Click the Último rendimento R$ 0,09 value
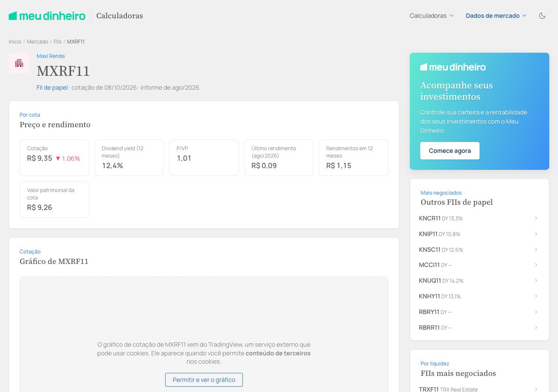558x392 pixels. [x=264, y=166]
